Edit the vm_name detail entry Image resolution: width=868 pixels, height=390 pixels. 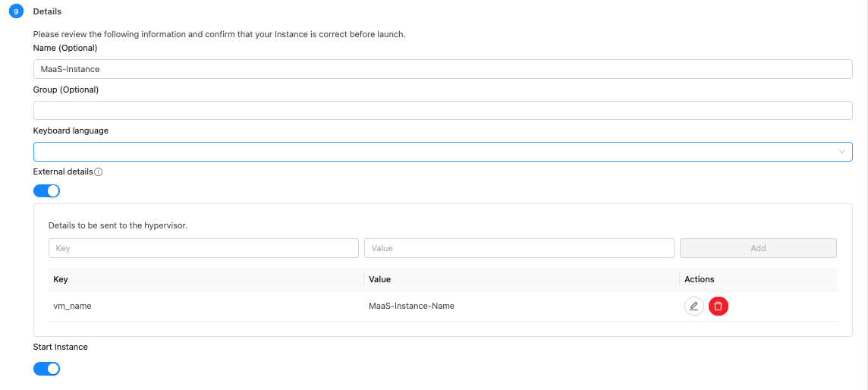(693, 306)
